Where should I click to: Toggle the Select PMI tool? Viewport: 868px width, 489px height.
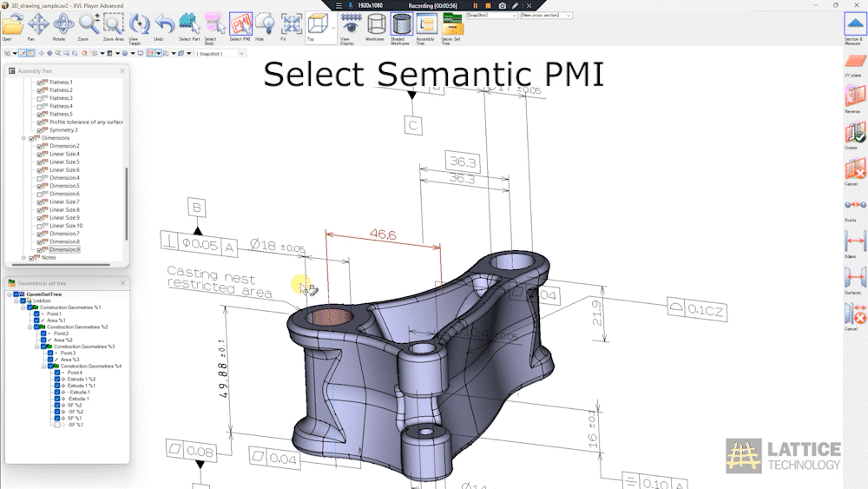[240, 24]
